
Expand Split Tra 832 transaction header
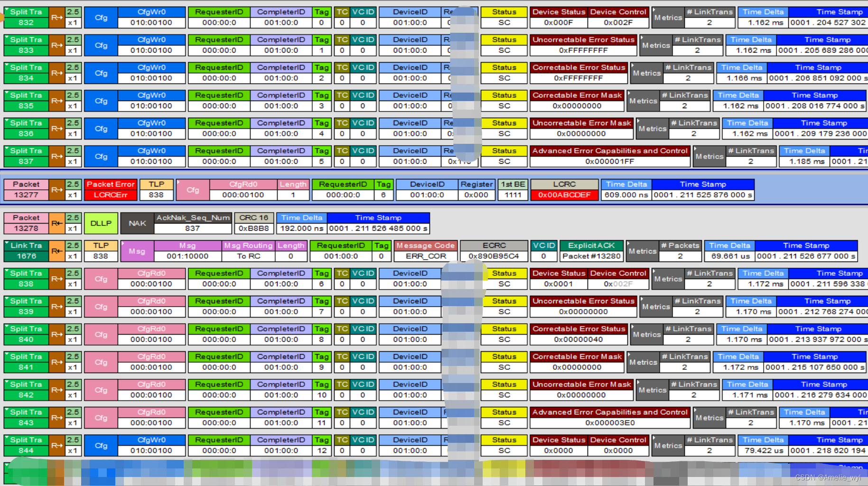click(26, 18)
